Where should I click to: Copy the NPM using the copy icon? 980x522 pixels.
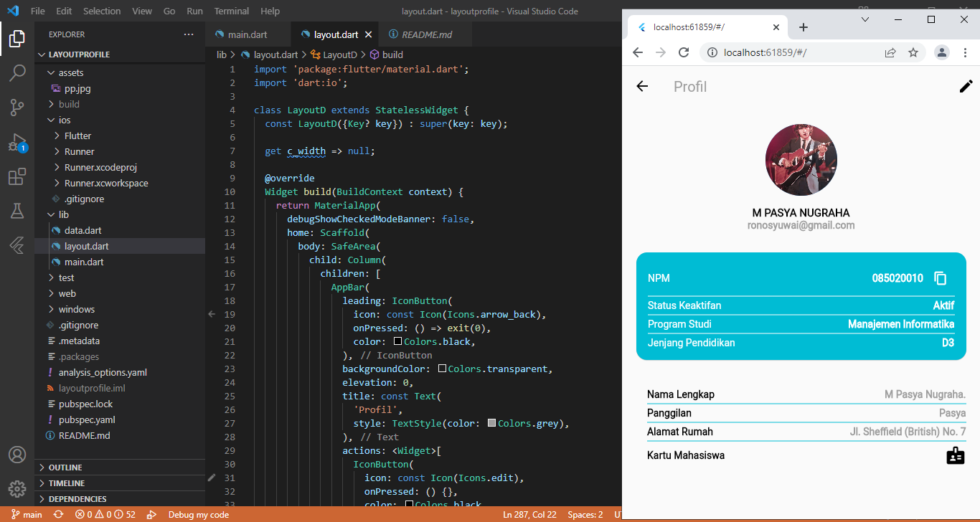[x=940, y=278]
